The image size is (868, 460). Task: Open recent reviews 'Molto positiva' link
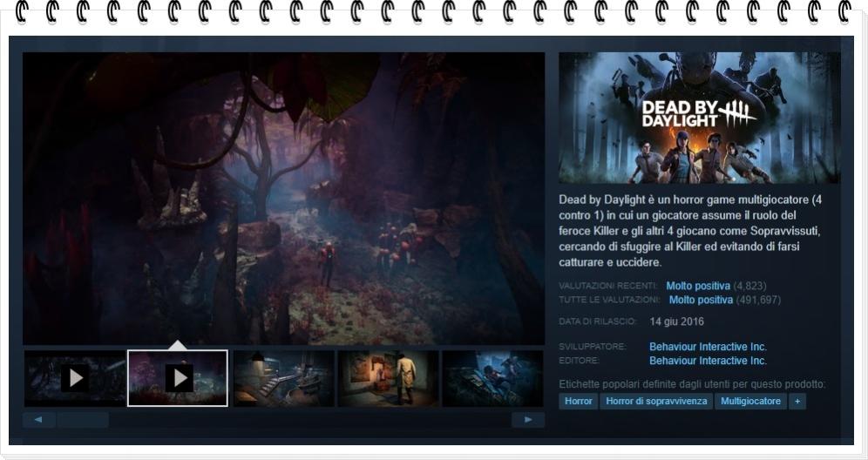pos(698,286)
